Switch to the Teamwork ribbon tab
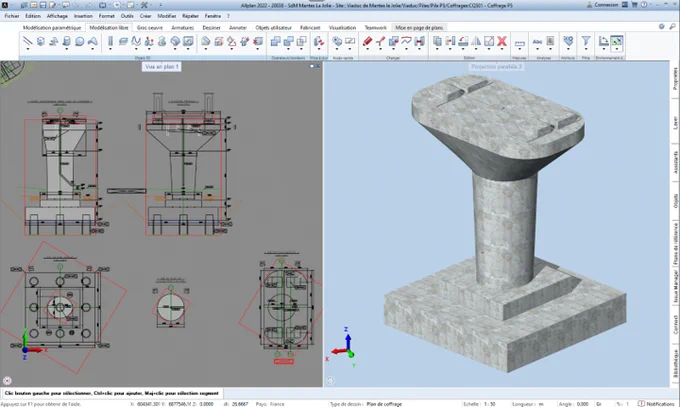Viewport: 680px width, 407px height. click(x=375, y=27)
